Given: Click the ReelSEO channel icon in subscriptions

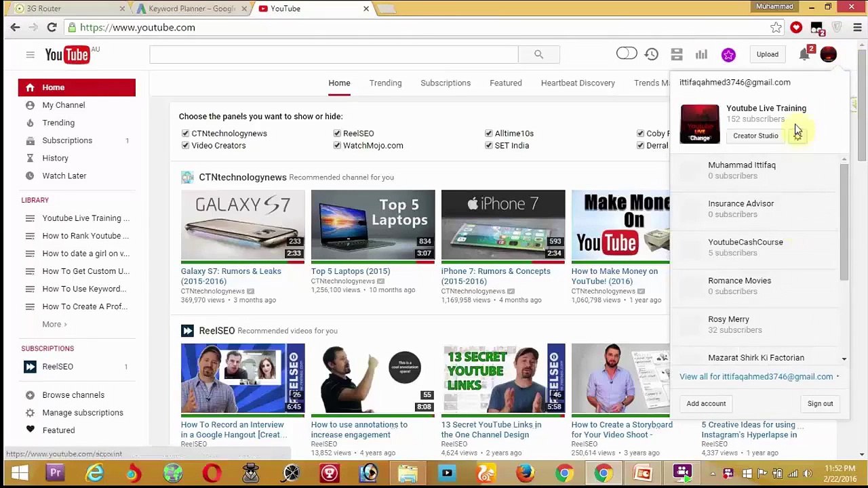Looking at the screenshot, I should (x=30, y=367).
